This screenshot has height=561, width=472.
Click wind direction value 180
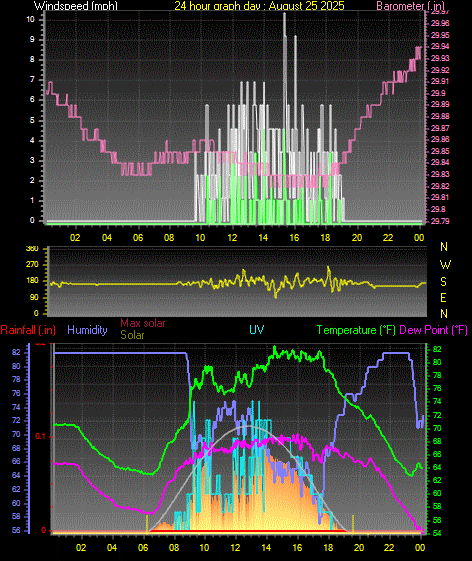click(32, 281)
